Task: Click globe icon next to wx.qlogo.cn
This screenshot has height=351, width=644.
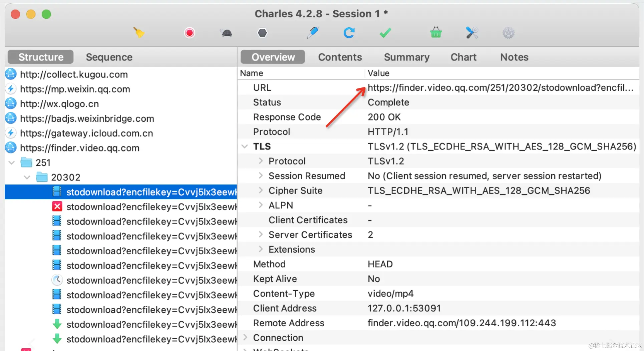Action: coord(11,103)
